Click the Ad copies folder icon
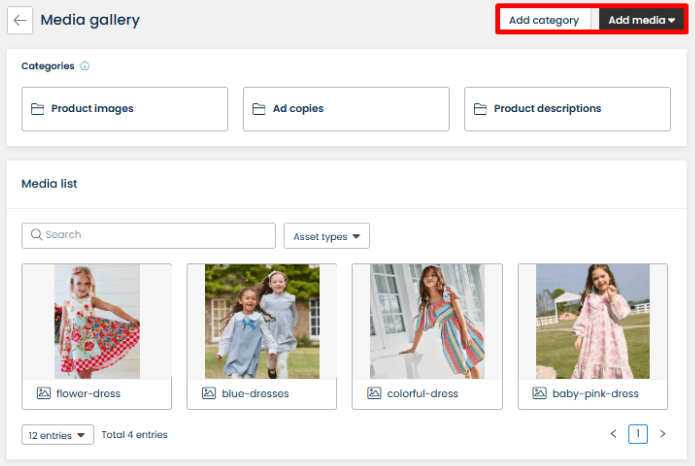The height and width of the screenshot is (466, 695). [x=259, y=109]
